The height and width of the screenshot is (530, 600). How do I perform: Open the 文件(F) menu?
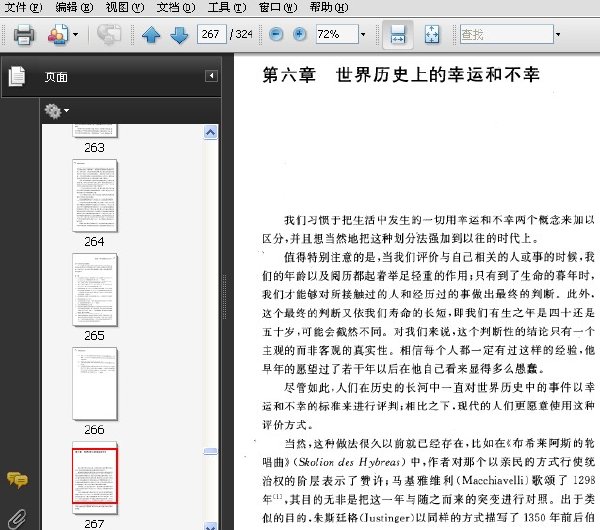pos(23,7)
